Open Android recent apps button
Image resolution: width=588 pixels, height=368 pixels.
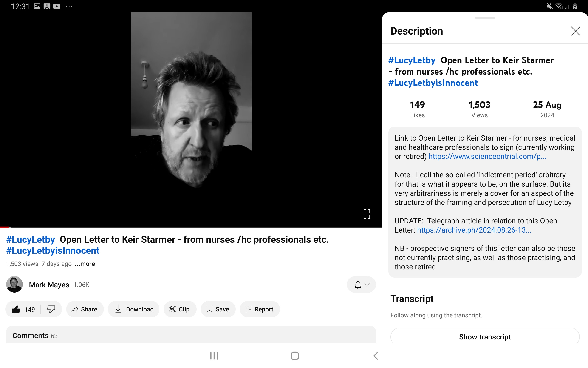[x=214, y=356]
